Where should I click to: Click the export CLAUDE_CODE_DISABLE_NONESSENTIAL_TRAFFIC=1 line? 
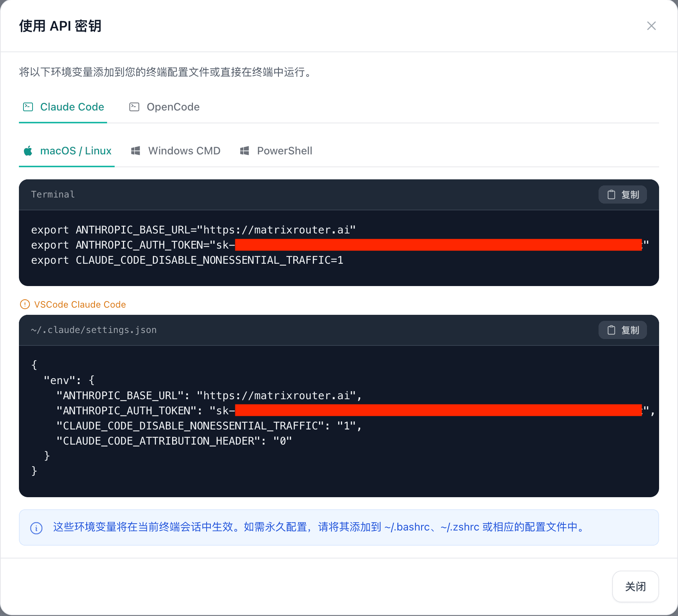[x=187, y=260]
